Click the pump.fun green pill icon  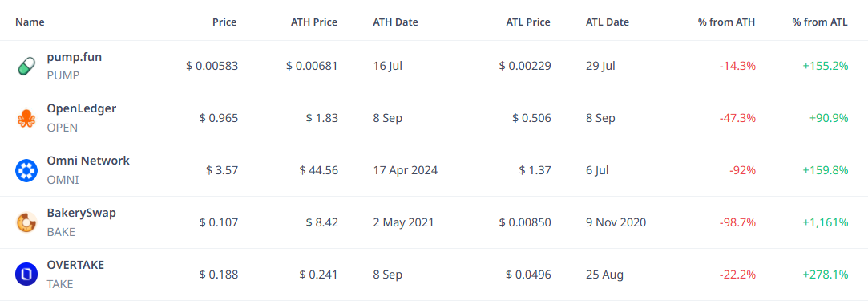tap(26, 67)
